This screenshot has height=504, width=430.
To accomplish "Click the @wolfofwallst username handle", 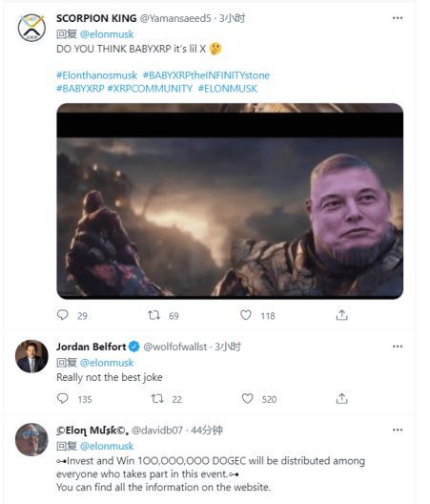I will point(175,346).
